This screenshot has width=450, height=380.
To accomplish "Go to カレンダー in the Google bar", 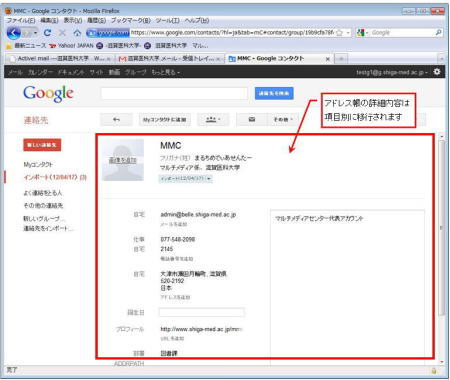I will 40,72.
